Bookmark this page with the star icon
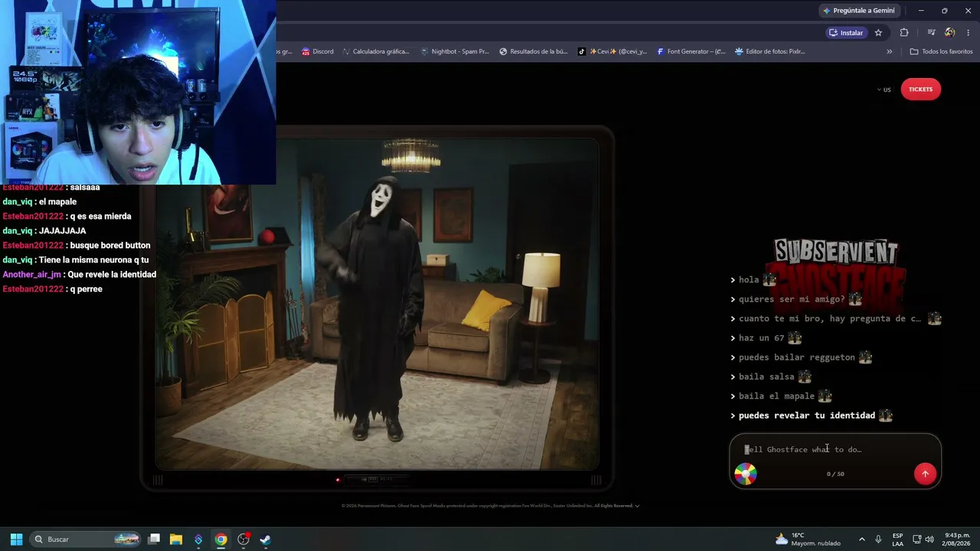The image size is (980, 551). [878, 33]
